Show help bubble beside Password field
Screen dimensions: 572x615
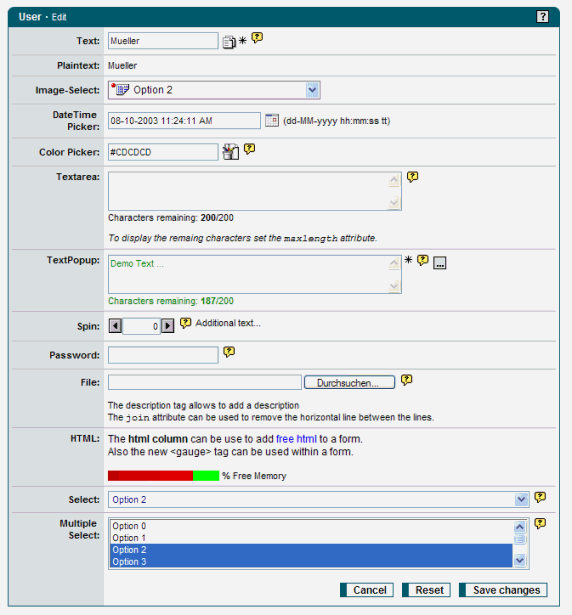coord(229,352)
